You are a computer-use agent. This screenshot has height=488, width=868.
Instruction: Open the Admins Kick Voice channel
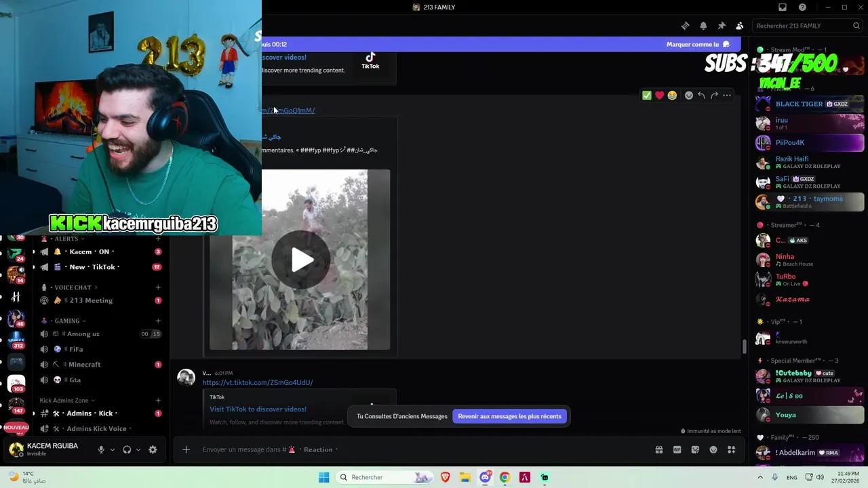tap(100, 429)
